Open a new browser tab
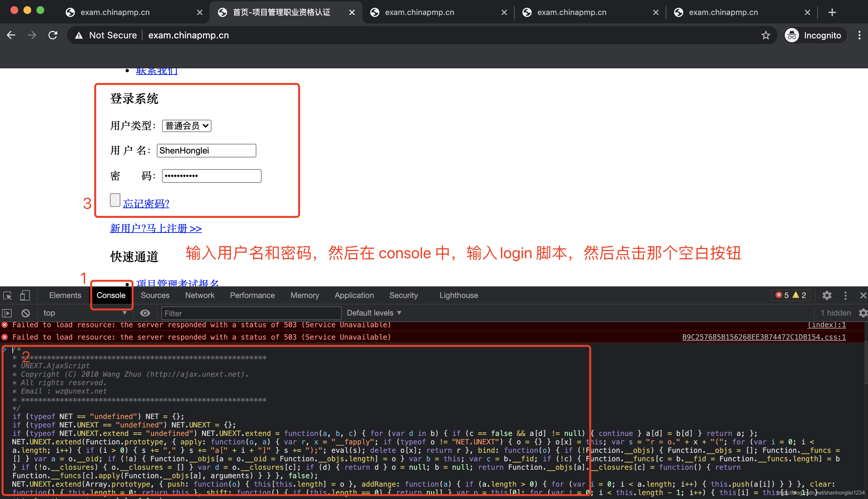 point(832,12)
